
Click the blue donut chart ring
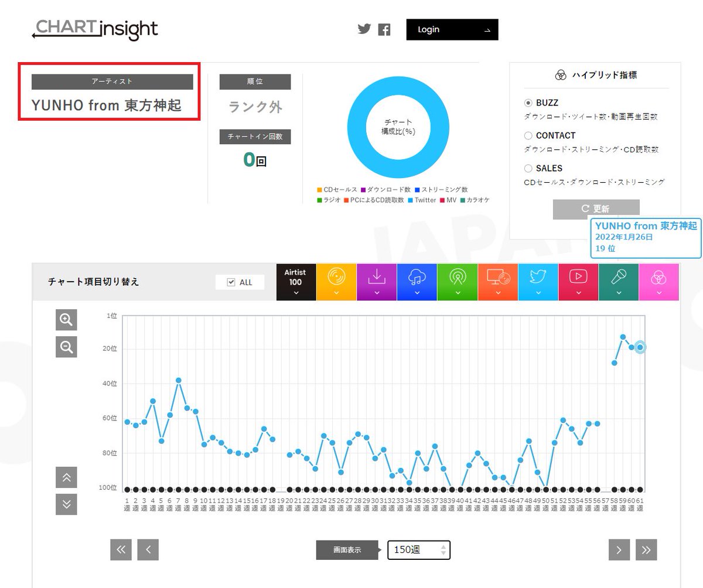[356, 128]
